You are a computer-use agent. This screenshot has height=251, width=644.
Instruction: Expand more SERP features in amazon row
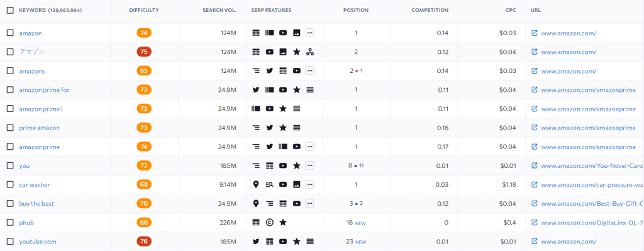click(x=310, y=33)
